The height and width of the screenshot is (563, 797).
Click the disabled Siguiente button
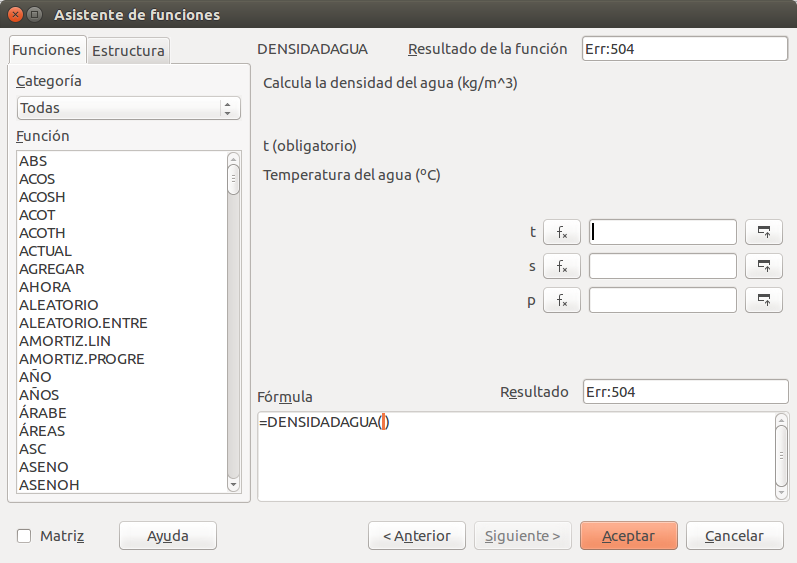(x=523, y=536)
